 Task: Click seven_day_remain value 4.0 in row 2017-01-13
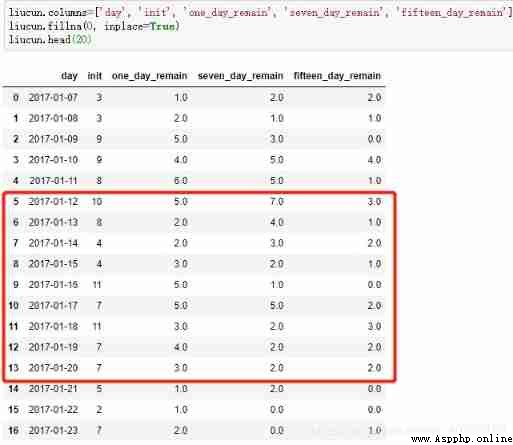click(277, 222)
